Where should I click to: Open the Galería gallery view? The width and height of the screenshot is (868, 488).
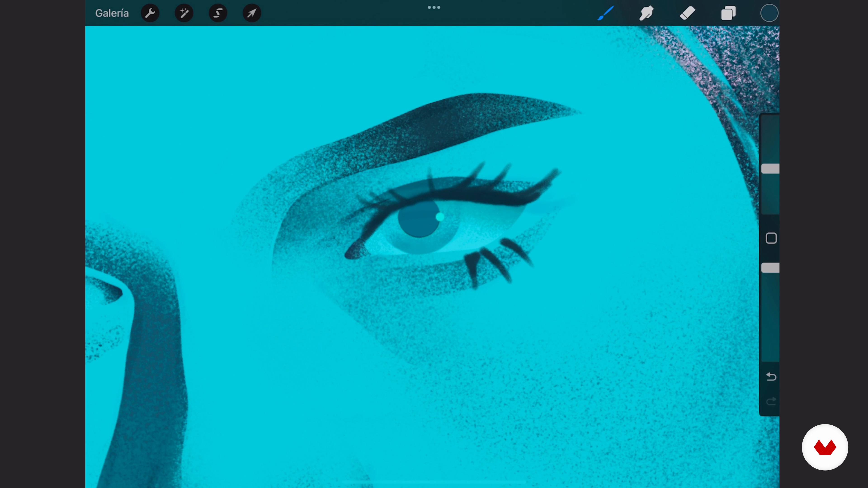[x=112, y=13]
